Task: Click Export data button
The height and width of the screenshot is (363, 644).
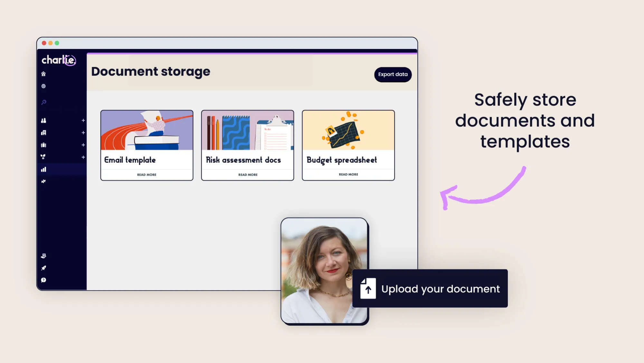Action: click(393, 74)
